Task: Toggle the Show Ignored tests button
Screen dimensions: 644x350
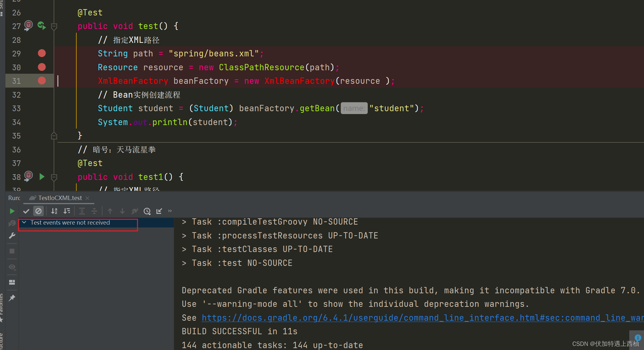Action: coord(38,211)
